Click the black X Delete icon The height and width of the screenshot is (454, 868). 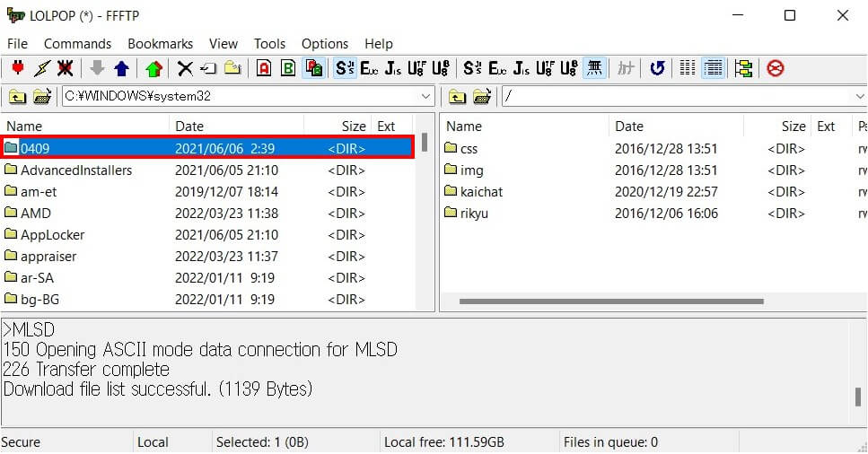(x=185, y=68)
